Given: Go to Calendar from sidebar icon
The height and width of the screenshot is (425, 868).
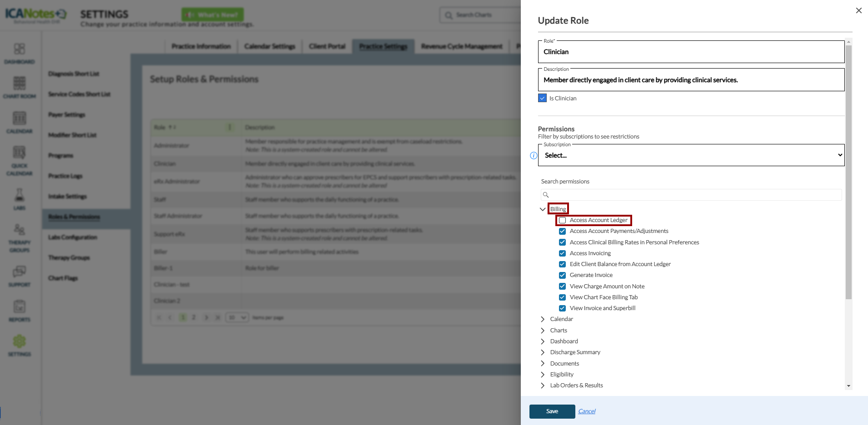Looking at the screenshot, I should pos(19,119).
